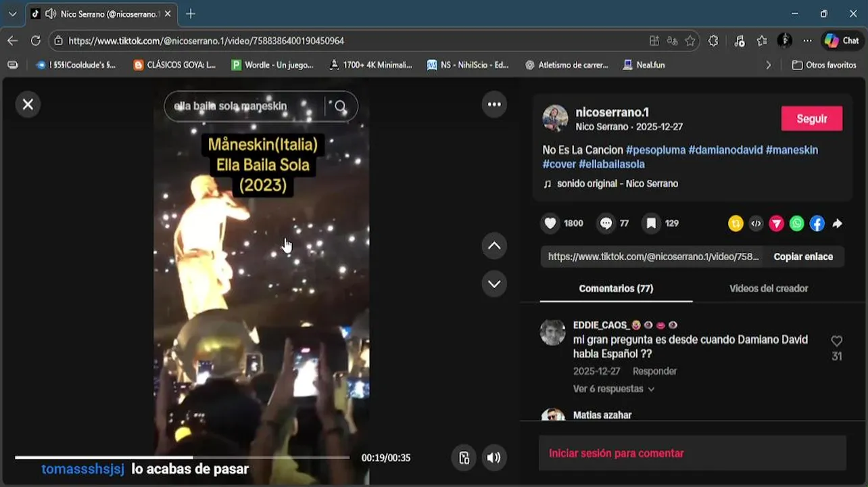Close the TikTok video viewer with X

(28, 104)
